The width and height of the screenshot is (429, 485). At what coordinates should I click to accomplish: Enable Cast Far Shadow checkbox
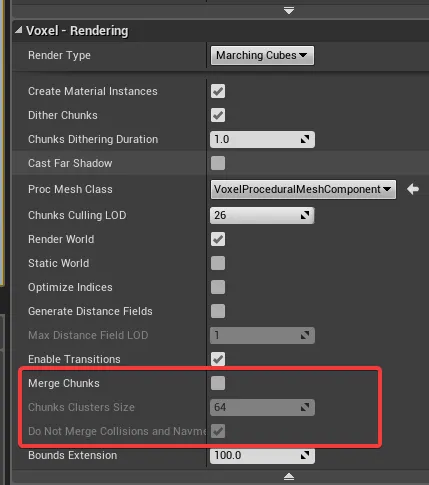click(218, 163)
